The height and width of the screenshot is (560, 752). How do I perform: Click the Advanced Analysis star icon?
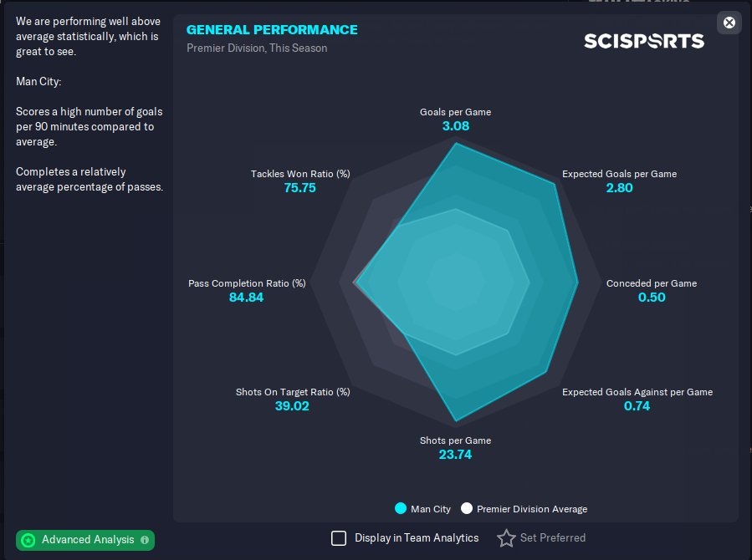coord(28,540)
